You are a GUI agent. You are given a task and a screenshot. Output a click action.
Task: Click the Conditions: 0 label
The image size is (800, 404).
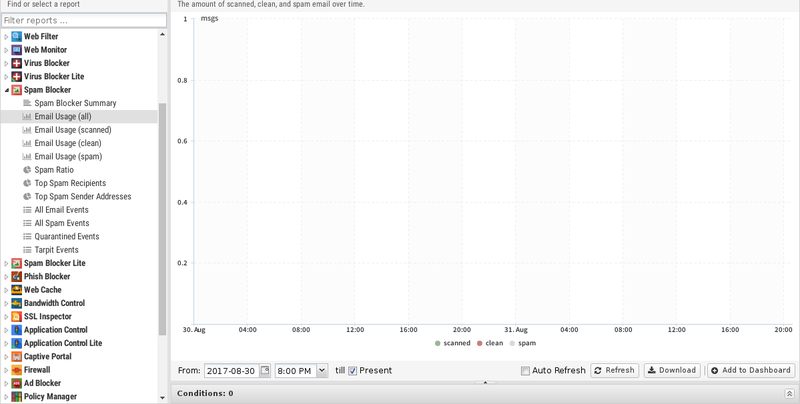pyautogui.click(x=205, y=393)
